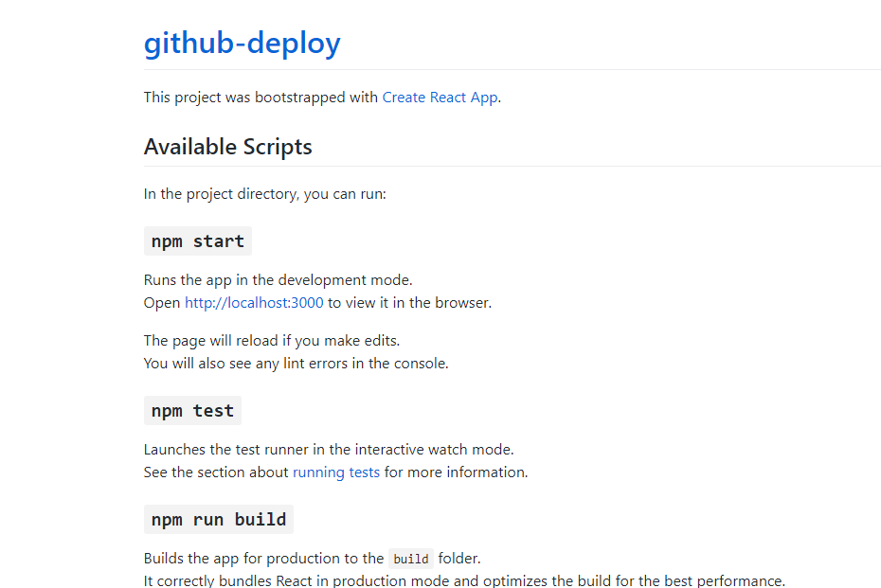Click 'Launches the test runner' sentence
This screenshot has width=881, height=588.
[x=329, y=449]
